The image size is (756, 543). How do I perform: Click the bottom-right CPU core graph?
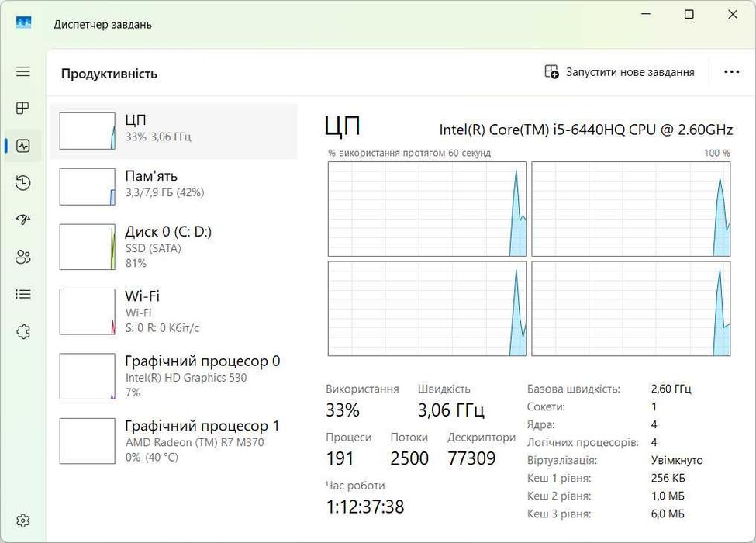coord(630,309)
